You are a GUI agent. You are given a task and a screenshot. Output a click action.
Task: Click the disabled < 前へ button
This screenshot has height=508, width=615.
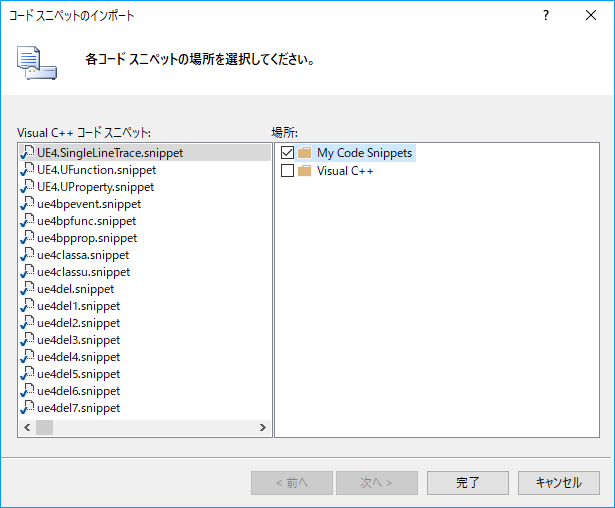point(292,483)
